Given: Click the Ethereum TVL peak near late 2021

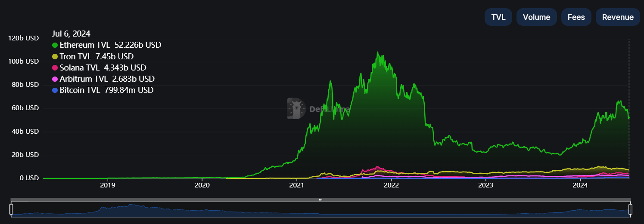Looking at the screenshot, I should point(377,52).
